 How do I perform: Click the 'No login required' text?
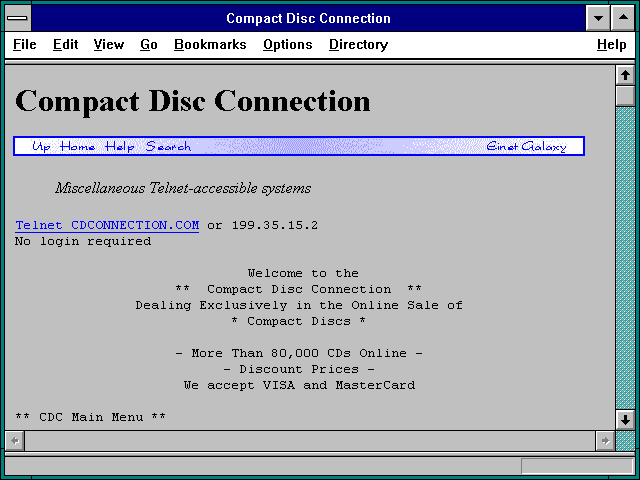point(83,241)
